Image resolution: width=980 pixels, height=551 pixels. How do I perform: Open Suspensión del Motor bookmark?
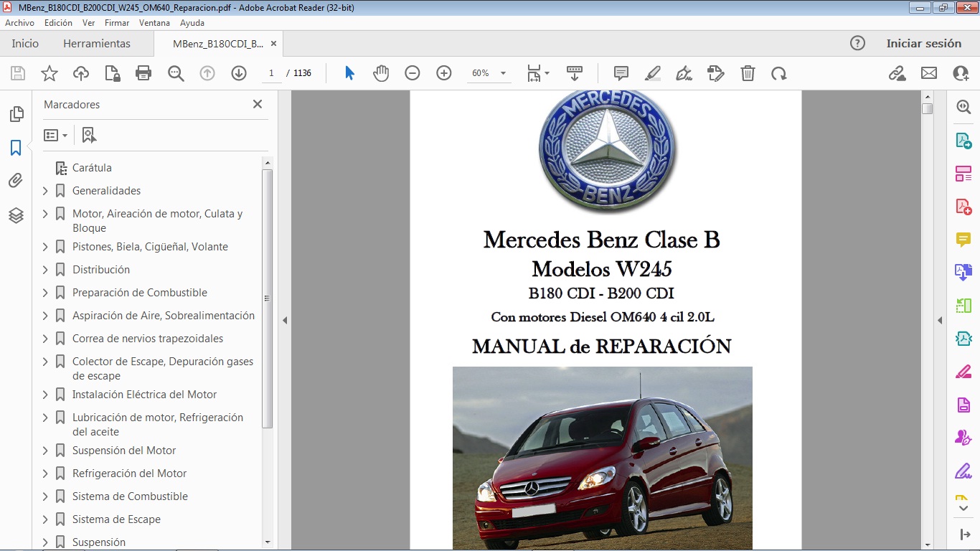[x=124, y=451]
